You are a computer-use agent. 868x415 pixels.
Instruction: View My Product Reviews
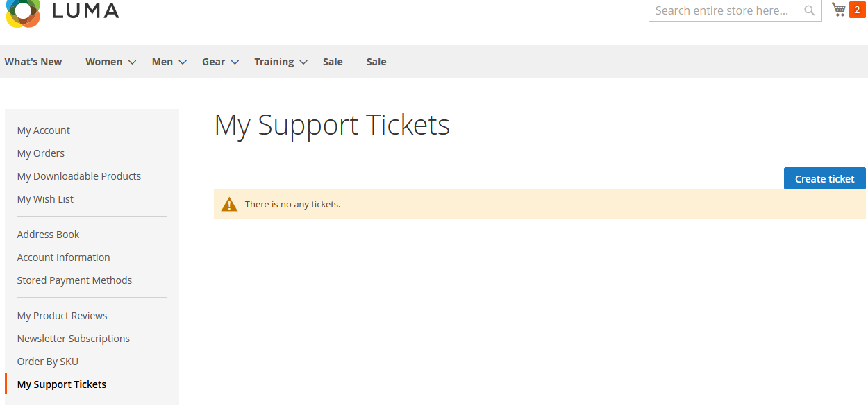62,316
